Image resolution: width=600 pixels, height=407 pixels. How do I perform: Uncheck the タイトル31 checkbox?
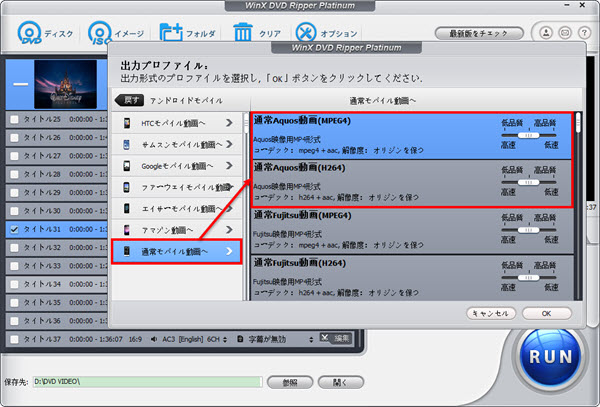coord(14,230)
